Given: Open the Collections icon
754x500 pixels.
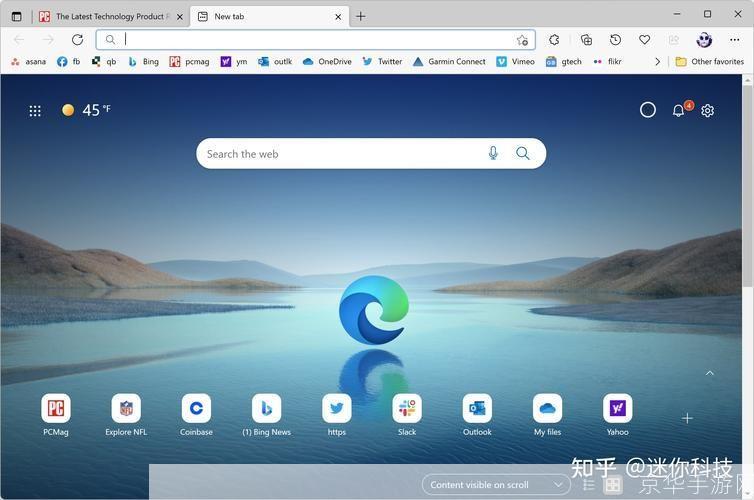Looking at the screenshot, I should [586, 40].
